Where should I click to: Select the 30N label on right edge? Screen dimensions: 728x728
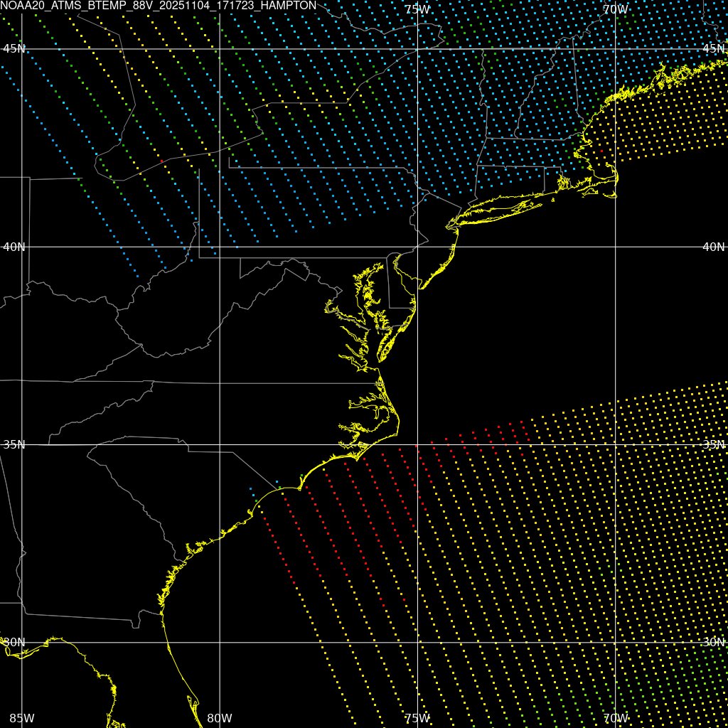pyautogui.click(x=713, y=642)
